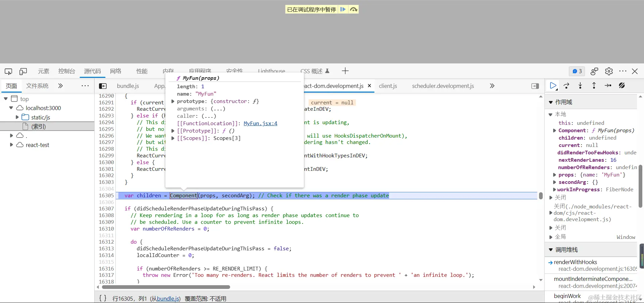The image size is (644, 303).
Task: Switch to the 元素 tab
Action: [44, 71]
